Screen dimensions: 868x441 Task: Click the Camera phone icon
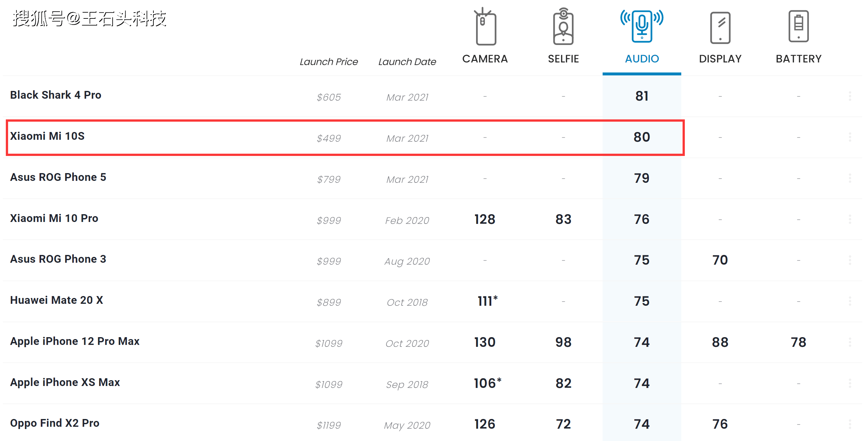tap(485, 26)
